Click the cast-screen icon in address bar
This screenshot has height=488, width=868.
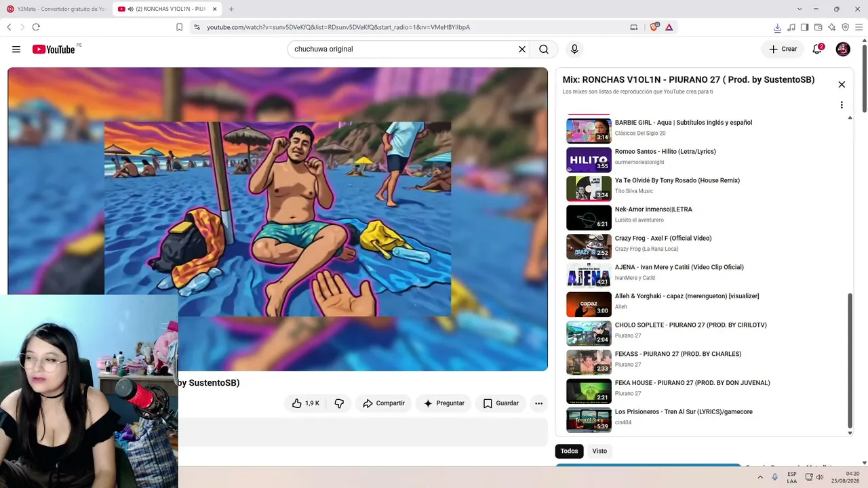pyautogui.click(x=634, y=27)
